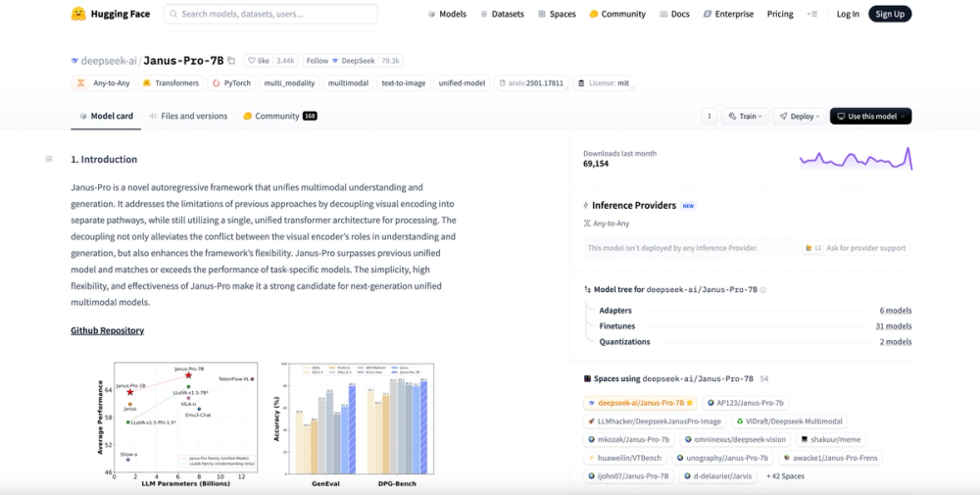Open the AP123/Janus-Pro-7b space
This screenshot has width=980, height=495.
click(x=745, y=403)
